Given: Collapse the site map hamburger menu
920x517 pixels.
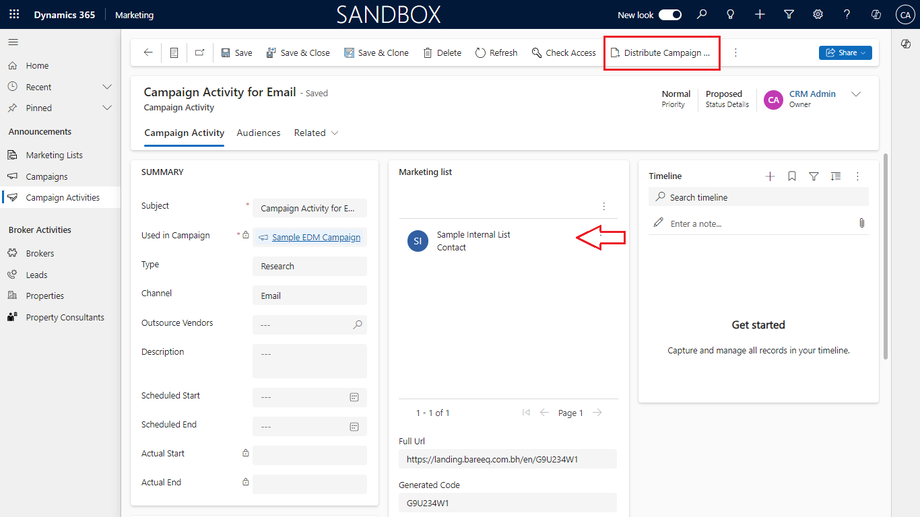Looking at the screenshot, I should 13,42.
